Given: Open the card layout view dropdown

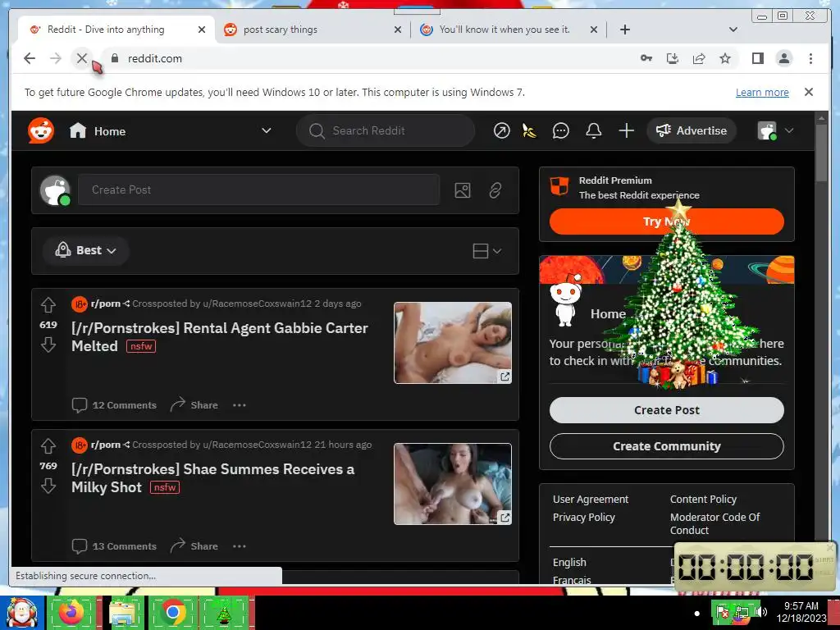Looking at the screenshot, I should click(x=487, y=251).
